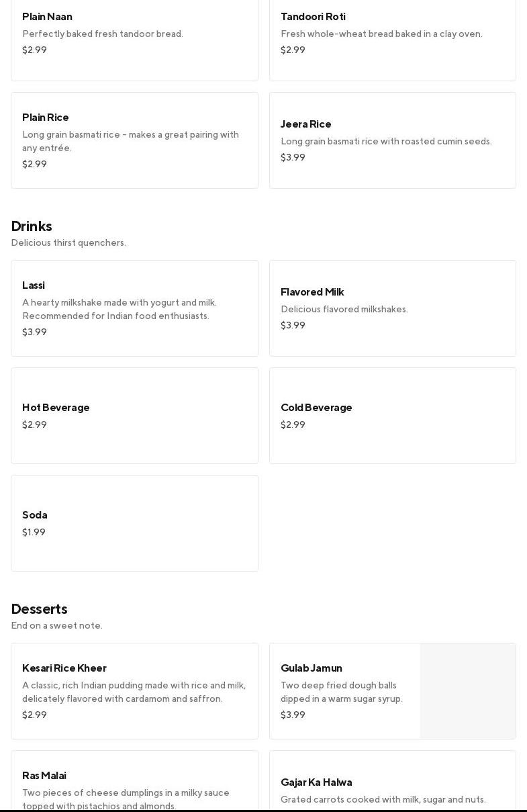Click the "End on a sweet note" subtitle
The height and width of the screenshot is (812, 527).
pos(57,626)
